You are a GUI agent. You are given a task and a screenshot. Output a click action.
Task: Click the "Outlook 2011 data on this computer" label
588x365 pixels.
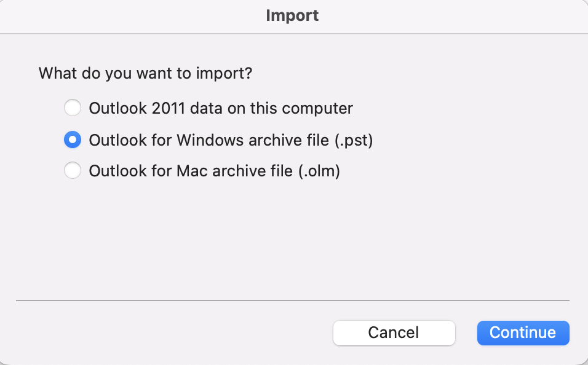click(221, 109)
